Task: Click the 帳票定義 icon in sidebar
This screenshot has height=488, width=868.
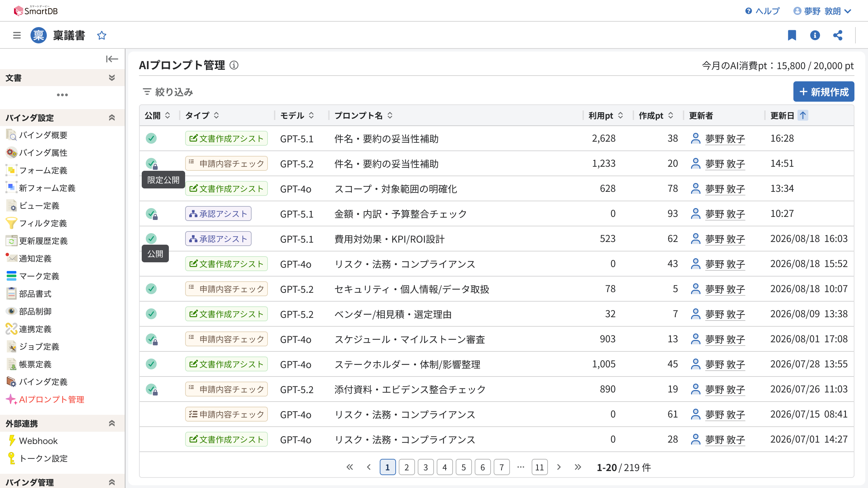Action: pos(12,364)
